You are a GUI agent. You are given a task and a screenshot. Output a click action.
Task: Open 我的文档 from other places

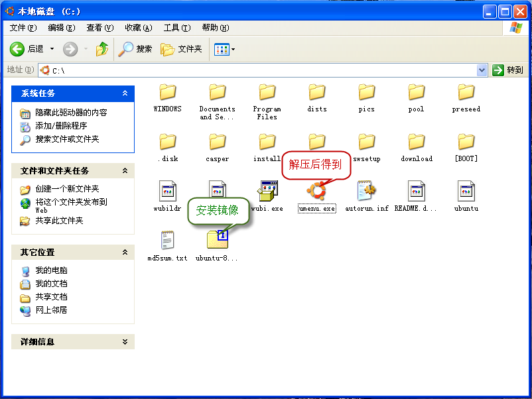click(51, 284)
